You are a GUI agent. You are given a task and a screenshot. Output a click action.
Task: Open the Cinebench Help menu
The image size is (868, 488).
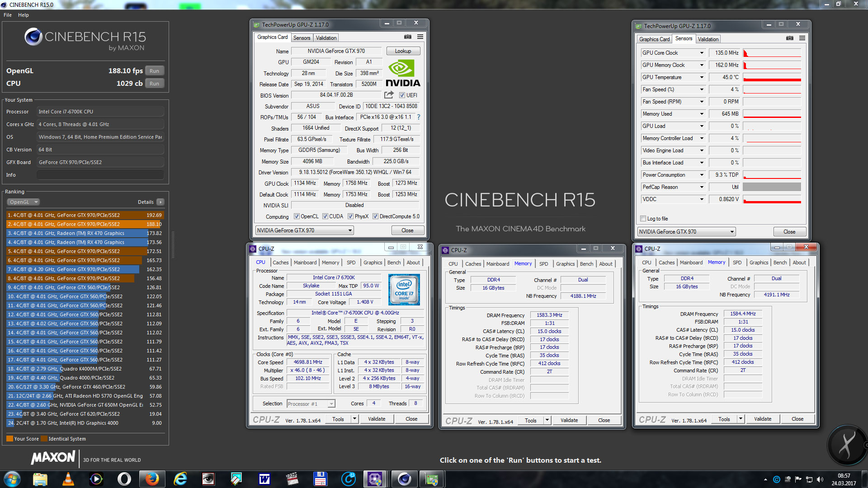[x=24, y=15]
